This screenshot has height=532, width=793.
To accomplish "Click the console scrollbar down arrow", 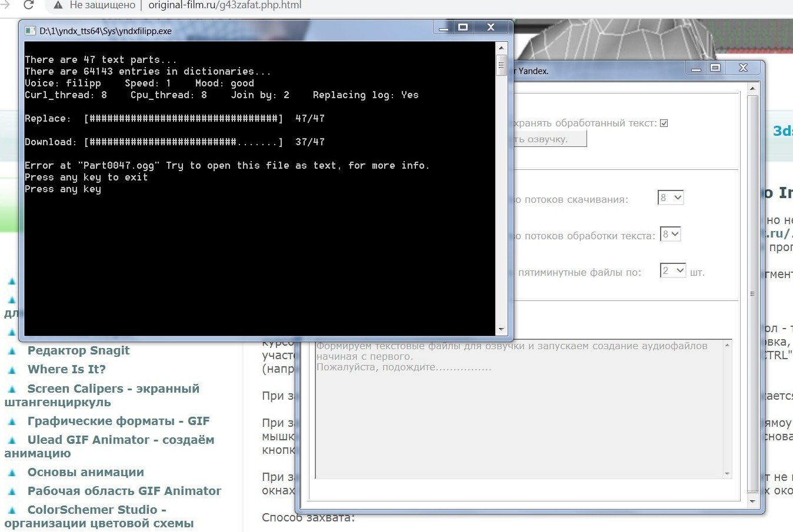I will coord(501,330).
